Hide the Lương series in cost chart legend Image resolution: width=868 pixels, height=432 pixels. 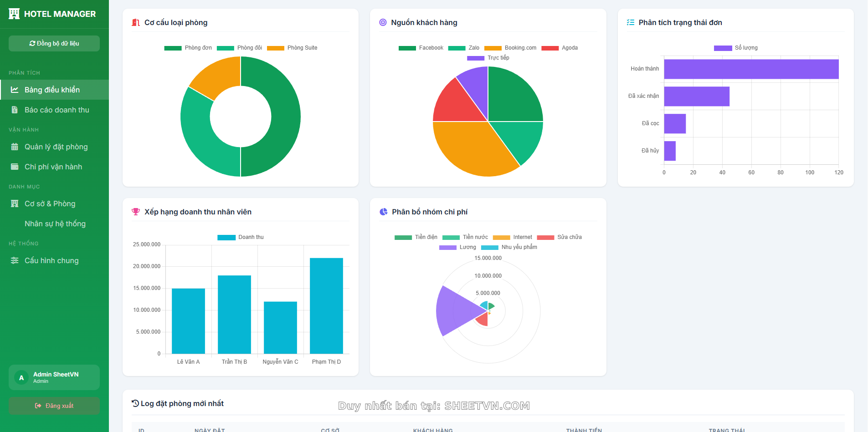[457, 247]
